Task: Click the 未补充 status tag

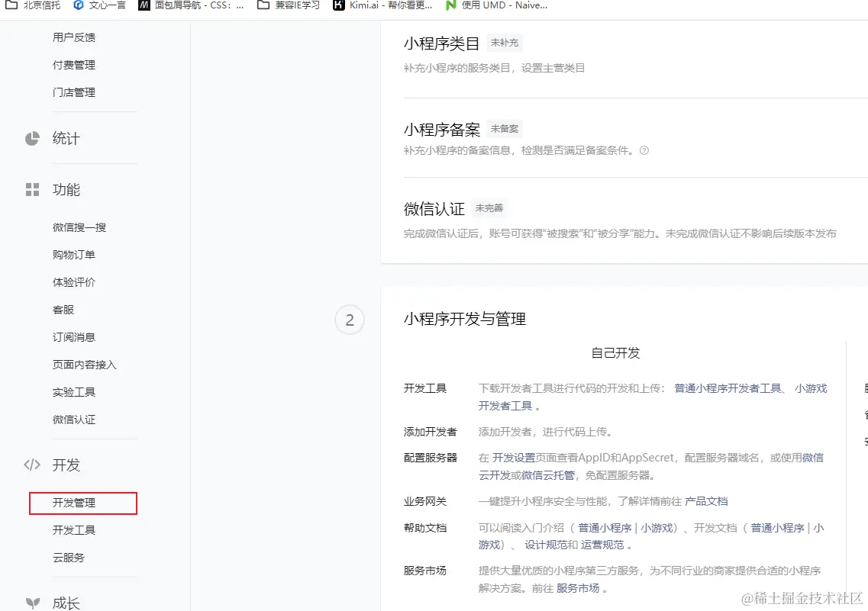Action: [505, 43]
